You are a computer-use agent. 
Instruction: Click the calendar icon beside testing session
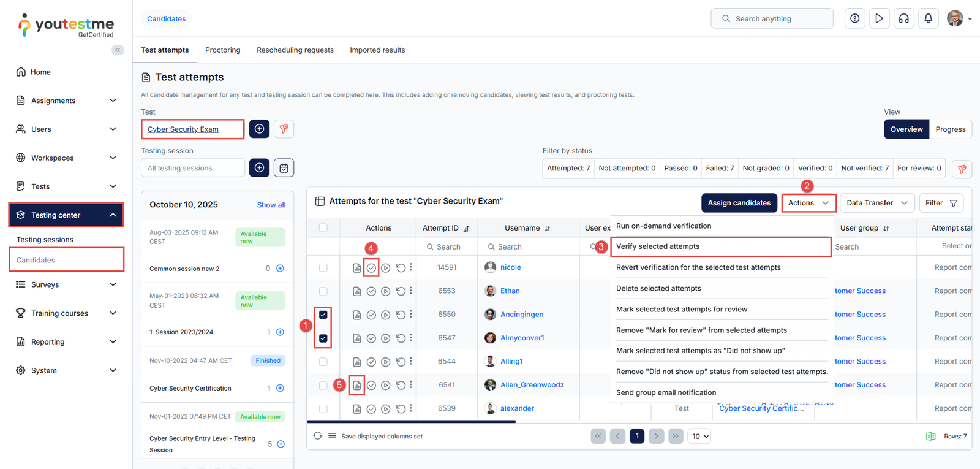(x=284, y=168)
